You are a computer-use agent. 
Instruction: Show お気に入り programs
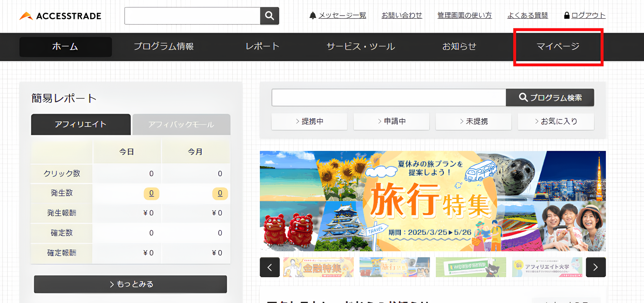[x=556, y=122]
